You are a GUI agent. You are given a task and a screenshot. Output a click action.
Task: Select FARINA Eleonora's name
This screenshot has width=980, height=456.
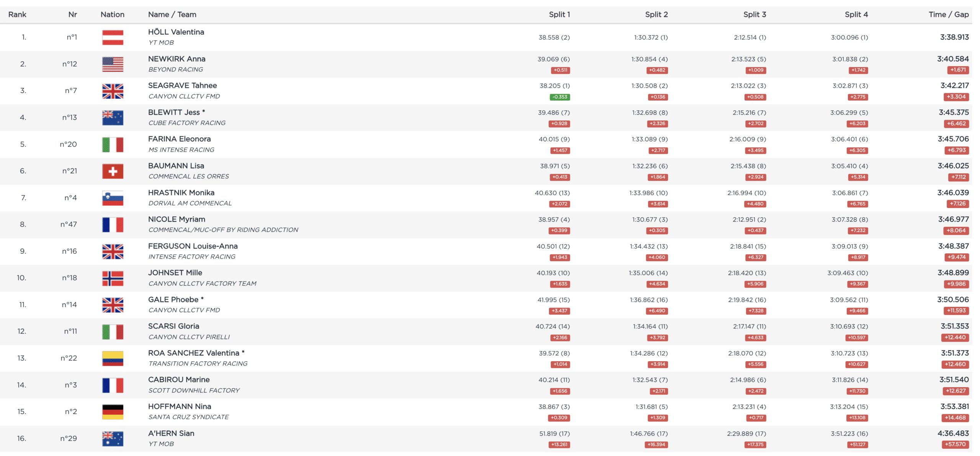pyautogui.click(x=179, y=139)
